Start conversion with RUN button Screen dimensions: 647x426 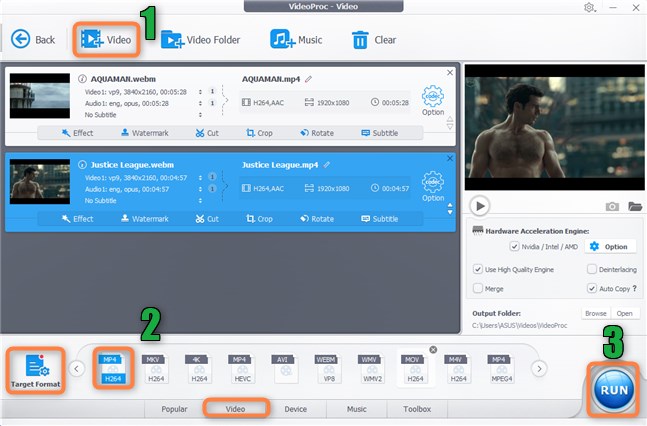coord(614,389)
